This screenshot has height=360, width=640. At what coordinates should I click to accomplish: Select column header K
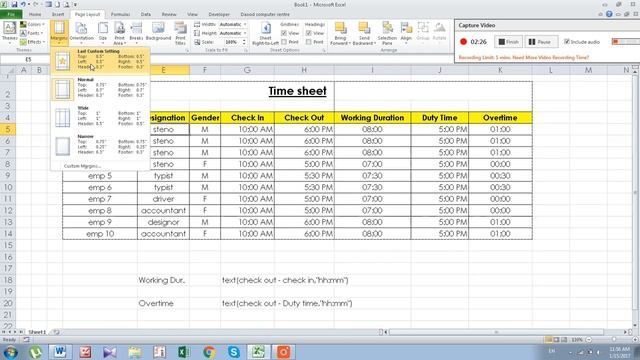pos(500,70)
